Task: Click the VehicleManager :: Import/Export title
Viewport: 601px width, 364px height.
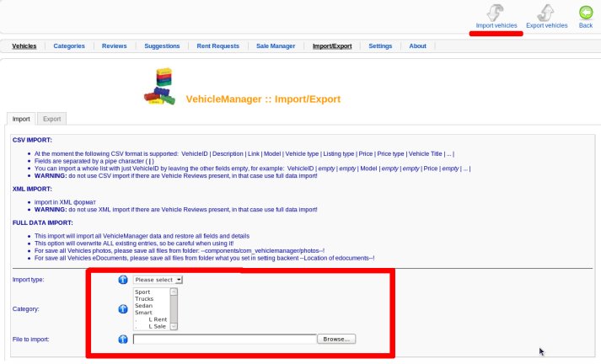Action: 263,99
